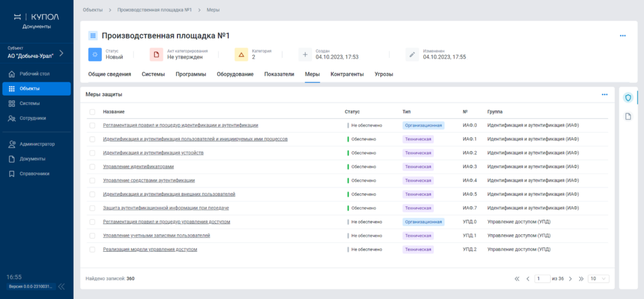This screenshot has height=299, width=644.
Task: Open three-dot menu beside Производственная площадка №1 title
Action: click(623, 36)
